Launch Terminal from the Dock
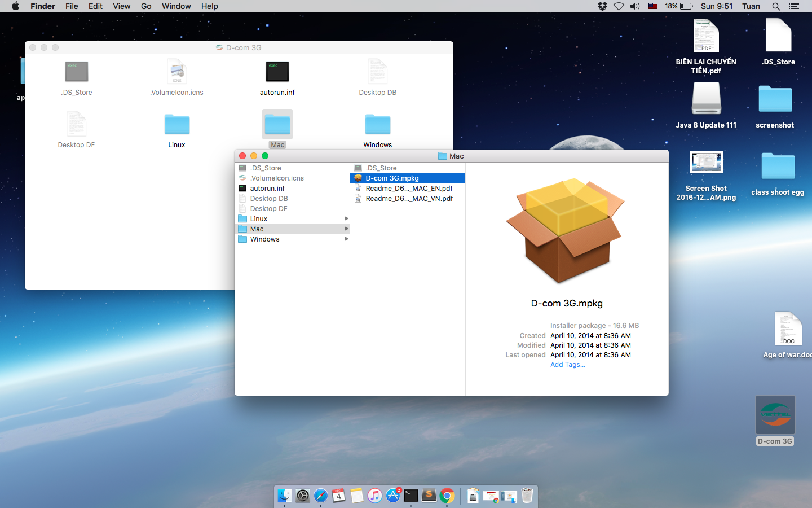The image size is (812, 508). click(x=411, y=496)
